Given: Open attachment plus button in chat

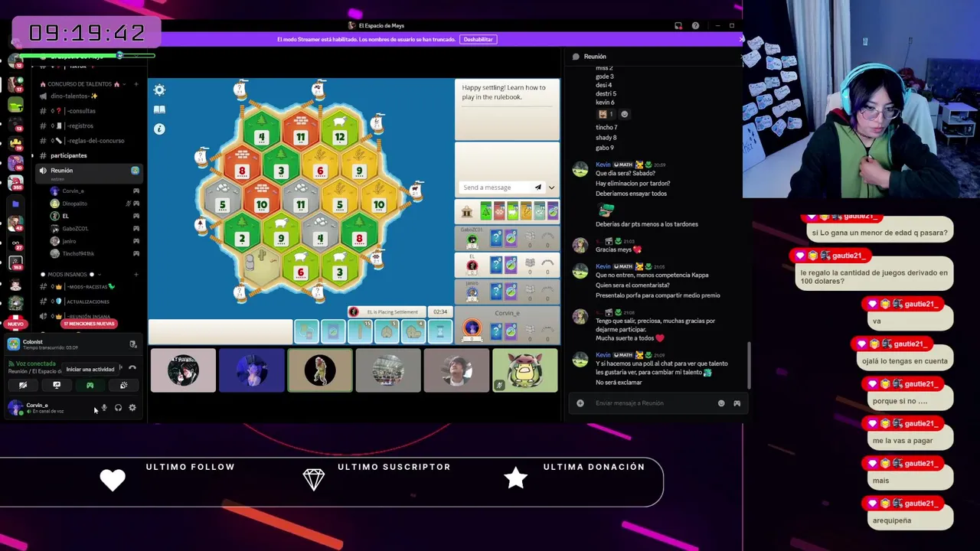Looking at the screenshot, I should coord(580,403).
